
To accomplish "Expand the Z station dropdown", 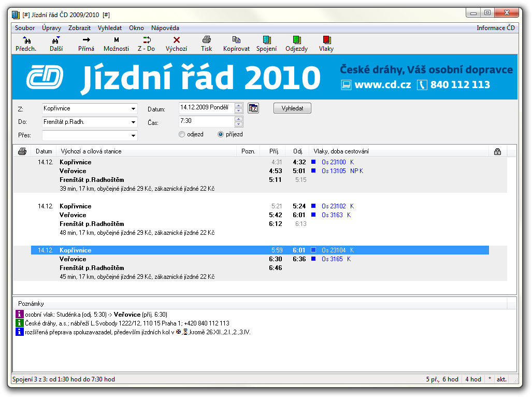I will (x=133, y=109).
